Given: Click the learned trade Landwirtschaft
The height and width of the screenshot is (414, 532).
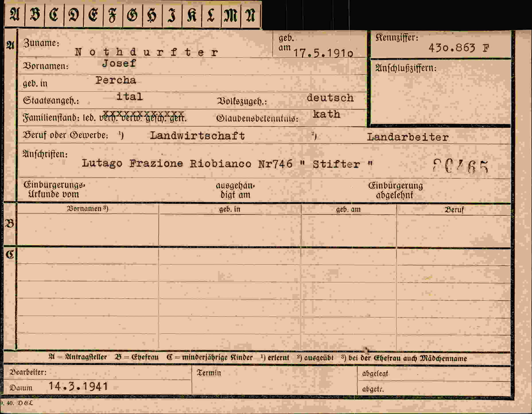Looking at the screenshot, I should pos(197,136).
